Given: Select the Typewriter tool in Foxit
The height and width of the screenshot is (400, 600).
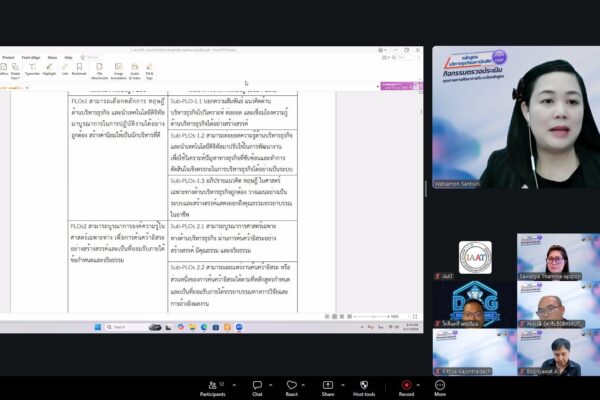Looking at the screenshot, I should coord(33,69).
